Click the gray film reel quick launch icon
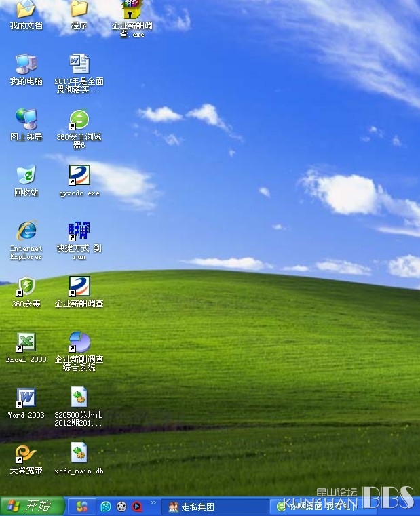Screen dimensions: 420x516 click(x=121, y=507)
